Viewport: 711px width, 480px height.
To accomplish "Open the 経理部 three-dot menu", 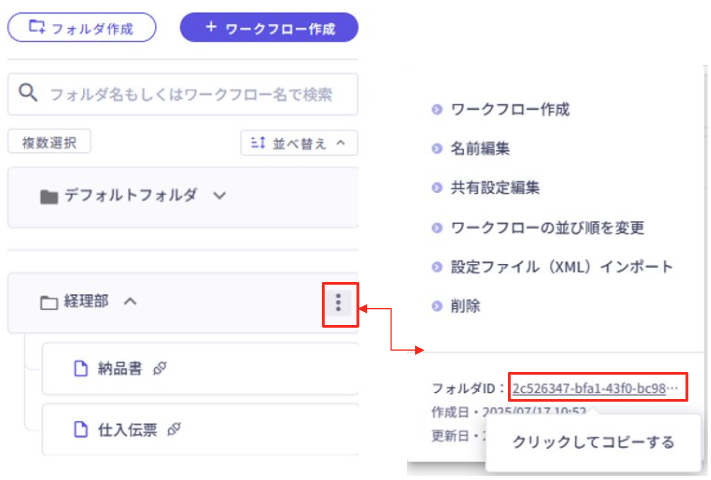I will (338, 302).
